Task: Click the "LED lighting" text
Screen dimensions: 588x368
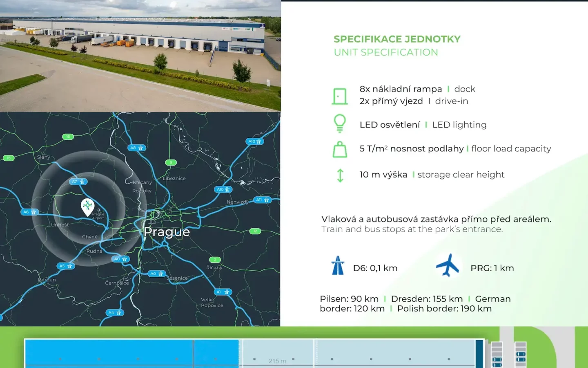Action: [x=459, y=125]
